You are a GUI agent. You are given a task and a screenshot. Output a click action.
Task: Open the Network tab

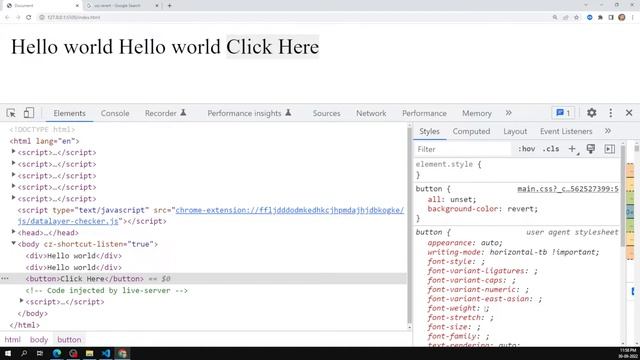(371, 113)
